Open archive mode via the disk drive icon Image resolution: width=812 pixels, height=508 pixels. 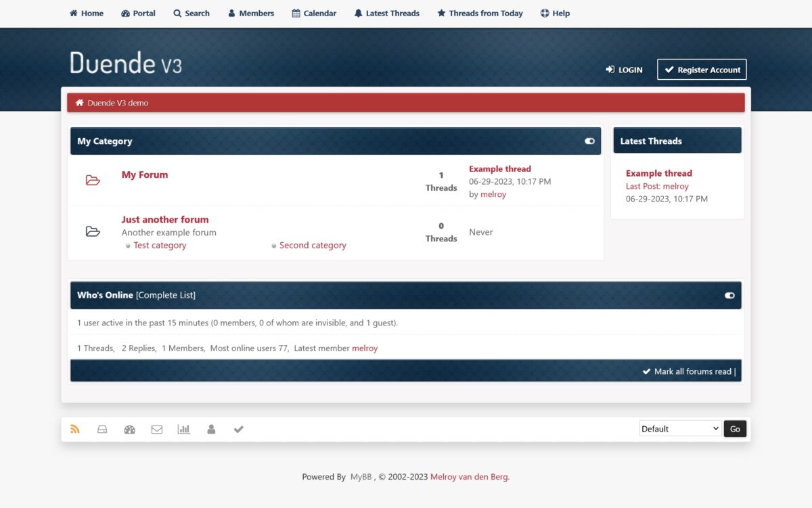(x=102, y=428)
